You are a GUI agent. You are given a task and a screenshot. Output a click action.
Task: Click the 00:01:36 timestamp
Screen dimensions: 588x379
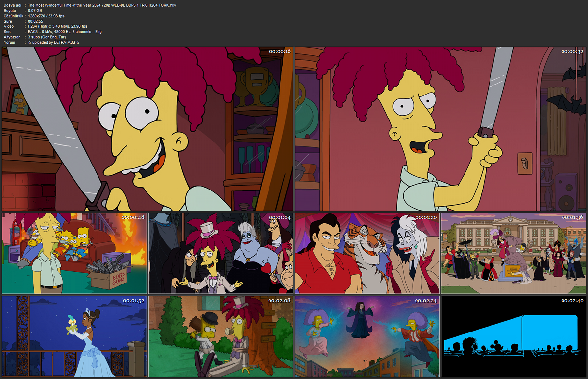point(572,217)
